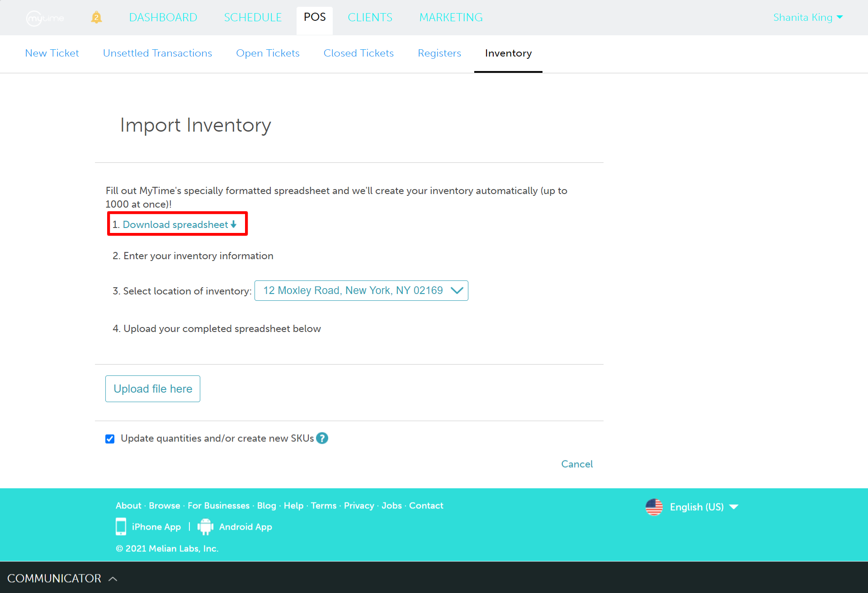Expand the inventory location dropdown
Screen dimensions: 868x593
361,290
